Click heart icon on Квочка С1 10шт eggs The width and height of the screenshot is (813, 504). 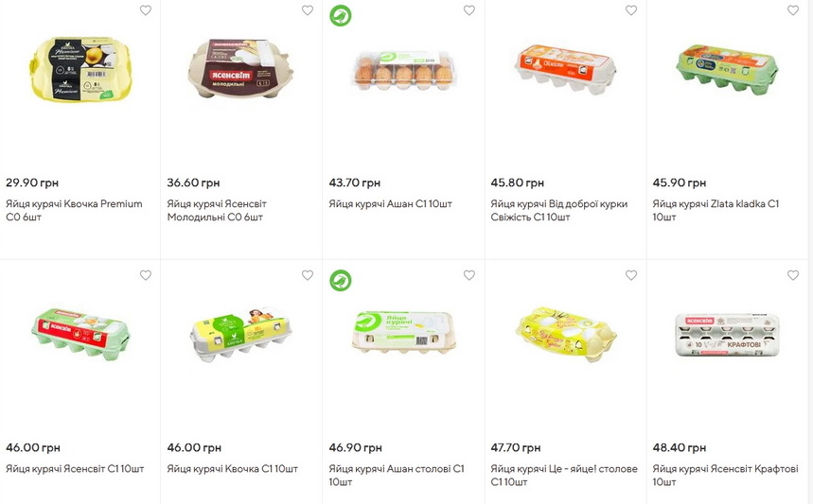[x=307, y=275]
